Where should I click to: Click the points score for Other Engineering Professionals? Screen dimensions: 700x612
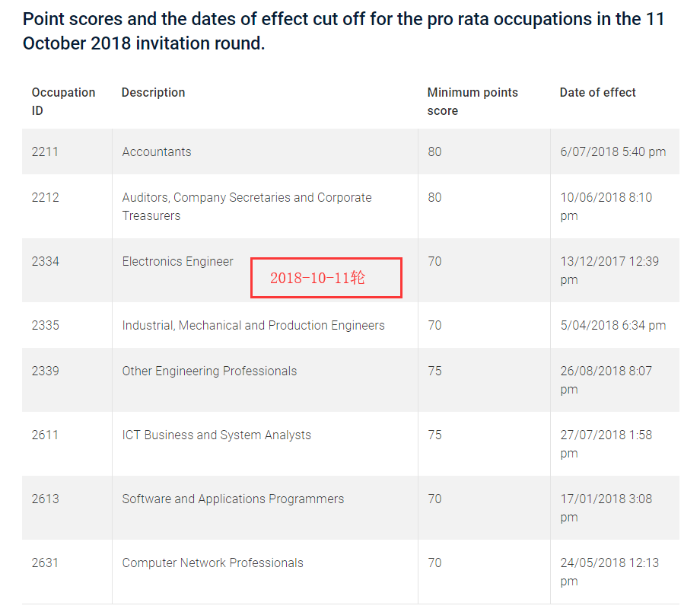click(434, 371)
